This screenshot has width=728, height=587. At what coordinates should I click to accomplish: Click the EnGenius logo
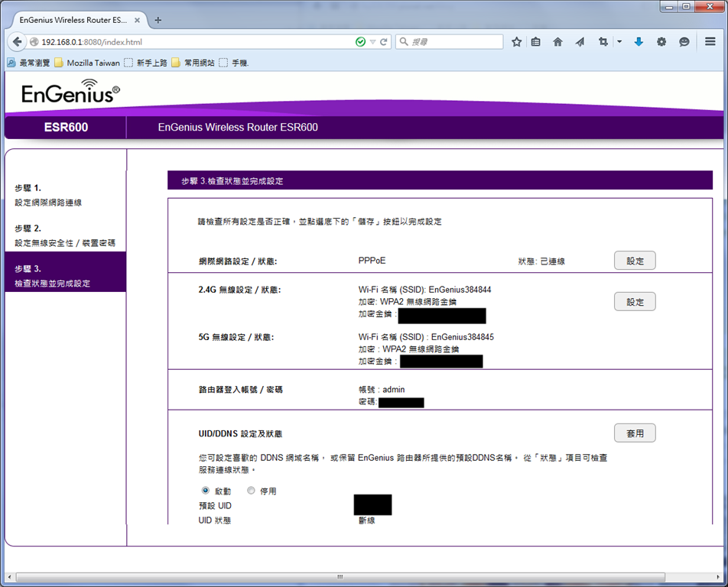pyautogui.click(x=70, y=92)
